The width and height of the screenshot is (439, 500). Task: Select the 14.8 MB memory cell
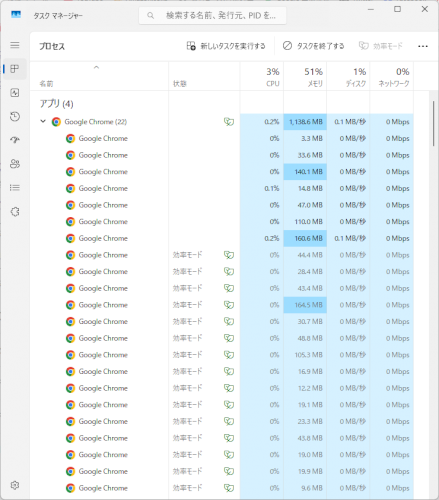click(x=305, y=189)
